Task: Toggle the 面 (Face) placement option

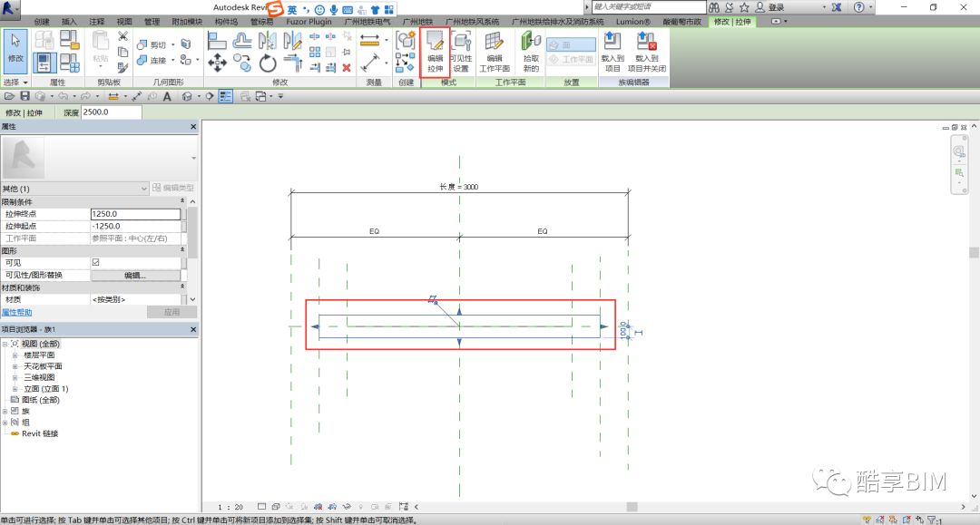Action: click(572, 45)
